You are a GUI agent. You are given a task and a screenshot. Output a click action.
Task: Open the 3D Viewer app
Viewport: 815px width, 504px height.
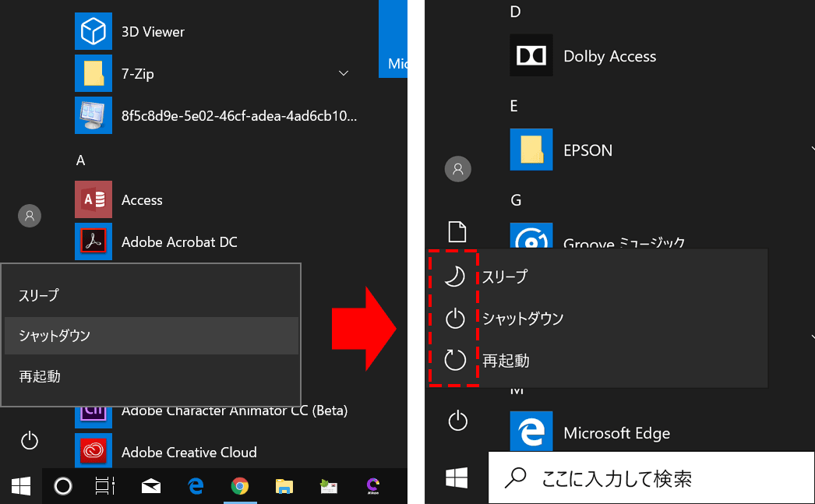pos(153,32)
